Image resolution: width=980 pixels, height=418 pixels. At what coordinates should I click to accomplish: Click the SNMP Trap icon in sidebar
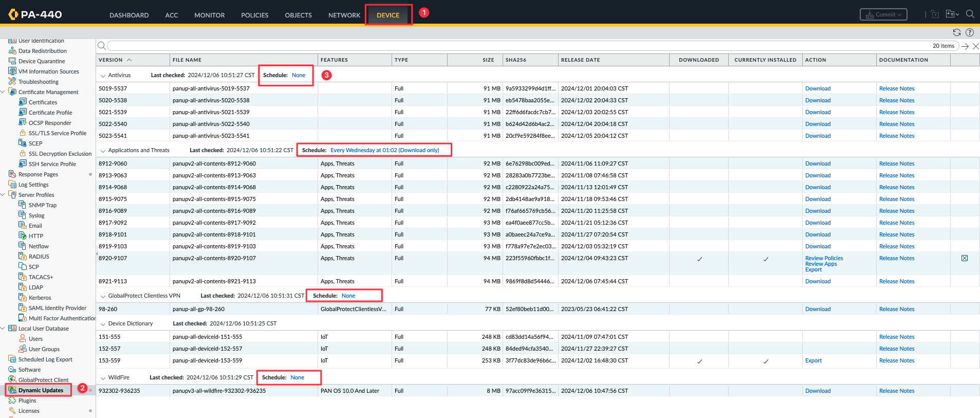point(23,205)
